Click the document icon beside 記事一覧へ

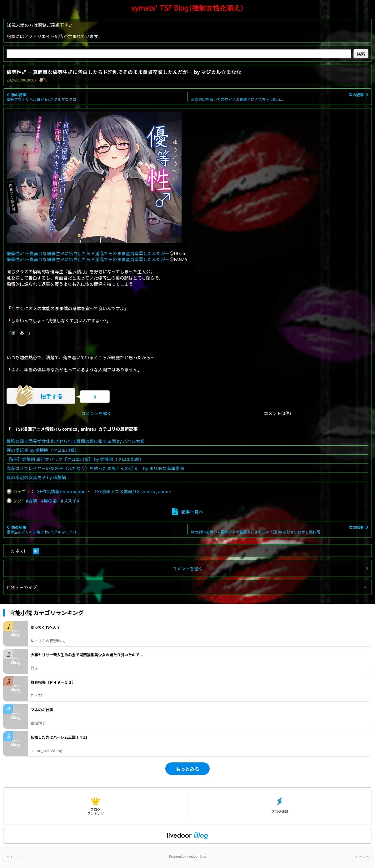175,512
